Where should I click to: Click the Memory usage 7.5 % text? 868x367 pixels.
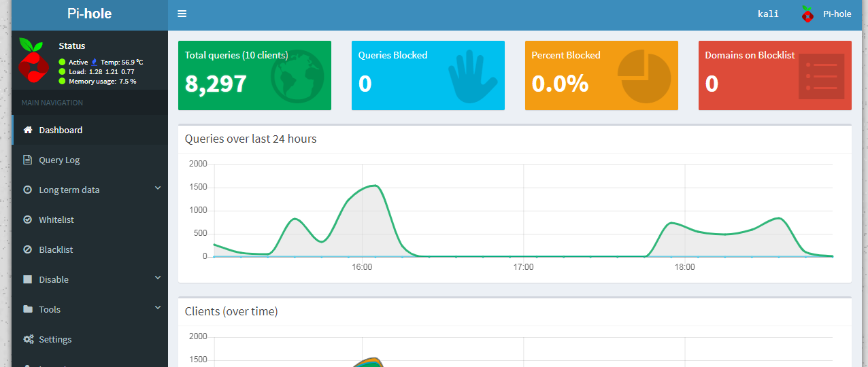click(x=103, y=81)
